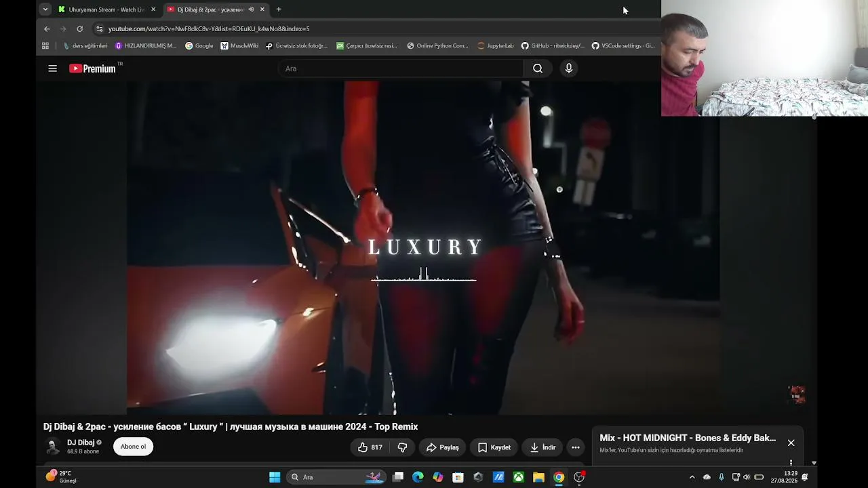868x488 pixels.
Task: Mute the Dj Dibaj tab audio
Action: pos(251,9)
